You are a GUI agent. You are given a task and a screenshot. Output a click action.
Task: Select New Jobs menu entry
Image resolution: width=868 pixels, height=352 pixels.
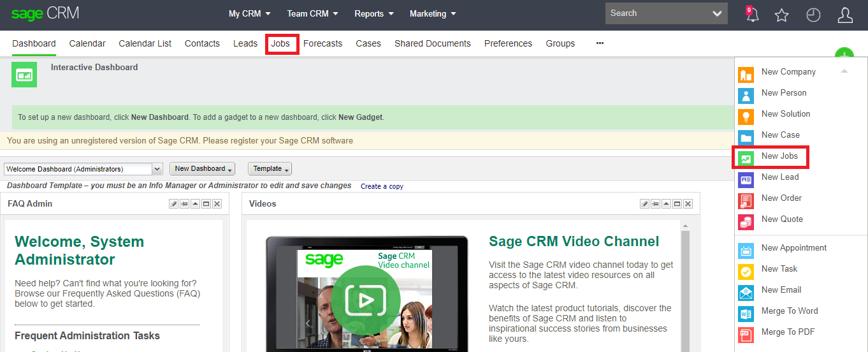click(x=779, y=156)
